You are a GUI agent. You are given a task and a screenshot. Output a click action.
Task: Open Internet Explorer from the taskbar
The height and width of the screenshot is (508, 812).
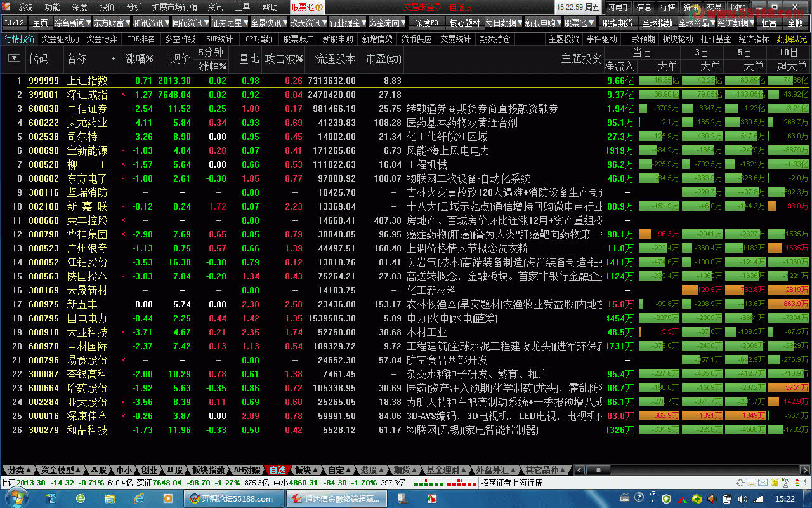139,498
